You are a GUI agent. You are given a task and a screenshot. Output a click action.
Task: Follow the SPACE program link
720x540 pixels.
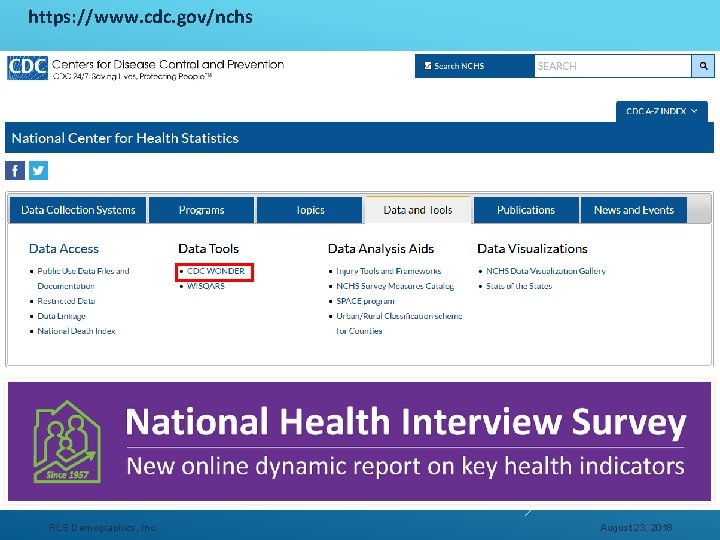point(365,301)
